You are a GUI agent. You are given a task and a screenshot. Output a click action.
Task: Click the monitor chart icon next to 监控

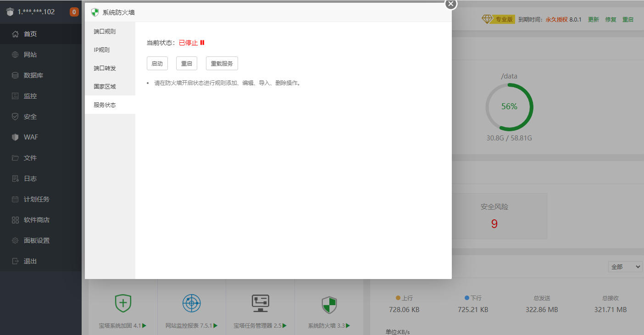[15, 96]
